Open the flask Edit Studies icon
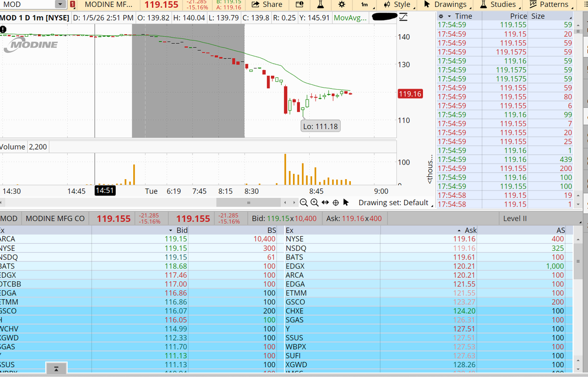588x377 pixels. [320, 5]
